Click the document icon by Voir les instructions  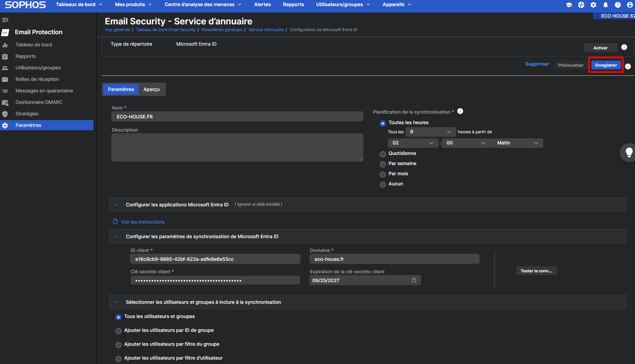tap(115, 221)
